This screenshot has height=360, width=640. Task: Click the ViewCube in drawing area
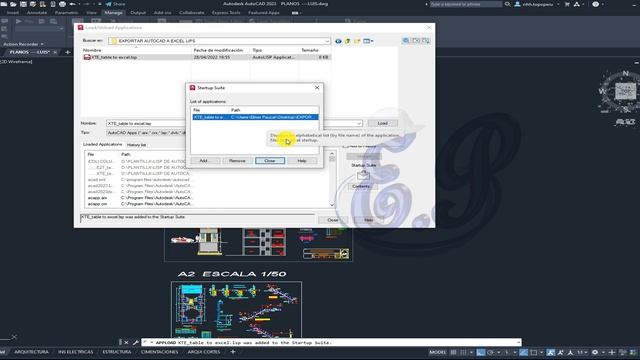point(625,91)
